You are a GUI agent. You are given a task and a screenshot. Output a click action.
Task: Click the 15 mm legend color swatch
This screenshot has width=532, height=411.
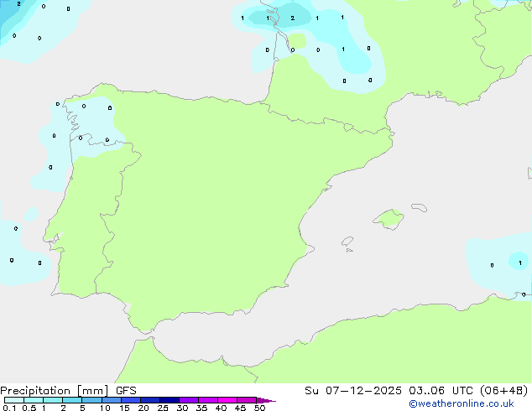[x=130, y=400]
